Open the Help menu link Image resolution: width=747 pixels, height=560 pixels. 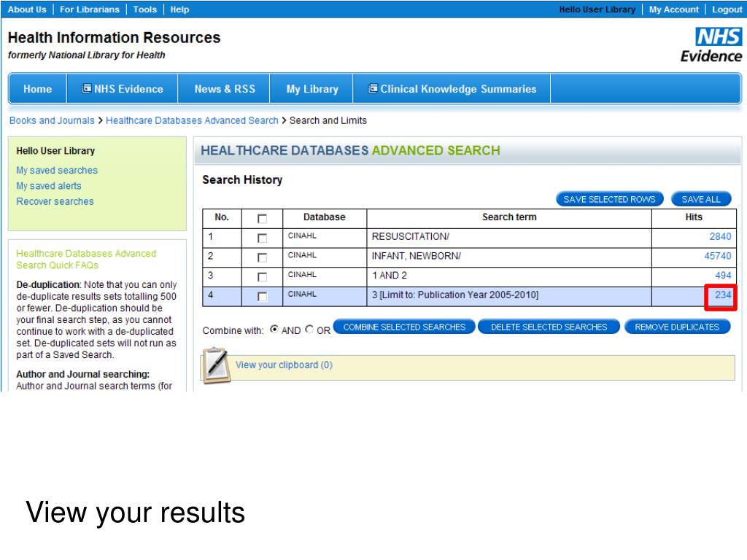pyautogui.click(x=179, y=9)
